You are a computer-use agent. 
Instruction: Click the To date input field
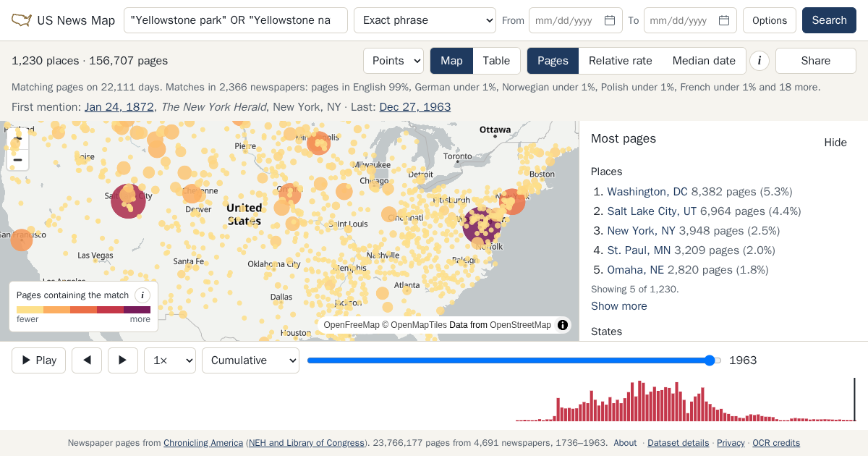690,20
